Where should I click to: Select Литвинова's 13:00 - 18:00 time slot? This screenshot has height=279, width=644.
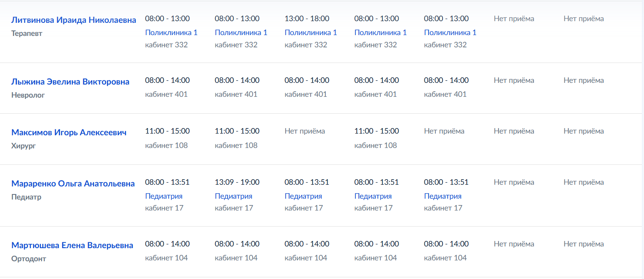click(307, 19)
